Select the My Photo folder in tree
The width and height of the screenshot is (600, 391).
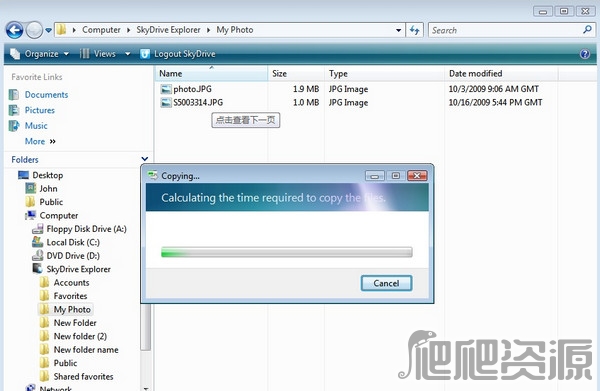click(72, 310)
